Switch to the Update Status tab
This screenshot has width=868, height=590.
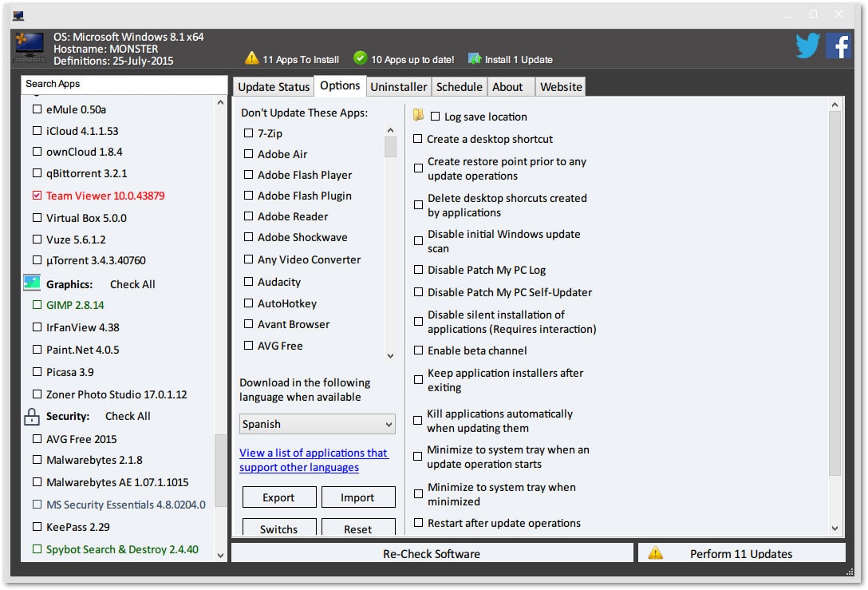tap(274, 87)
